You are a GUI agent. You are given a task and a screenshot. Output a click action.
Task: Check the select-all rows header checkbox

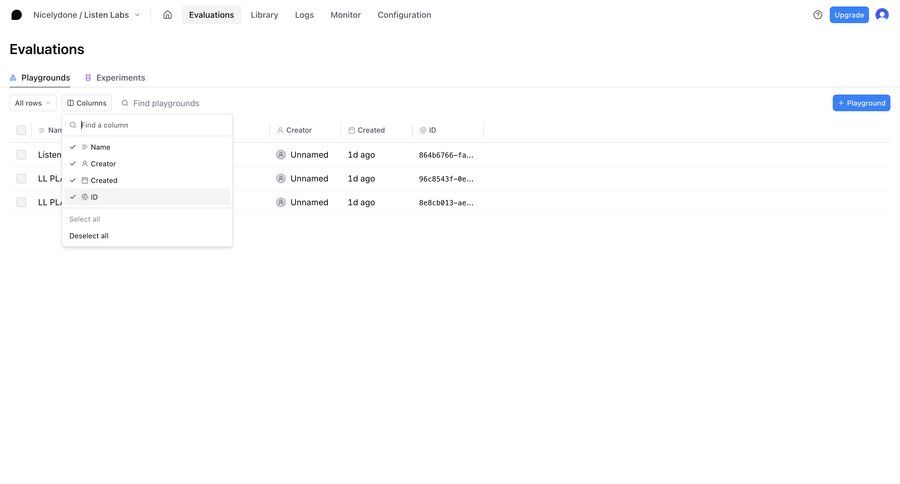click(21, 130)
